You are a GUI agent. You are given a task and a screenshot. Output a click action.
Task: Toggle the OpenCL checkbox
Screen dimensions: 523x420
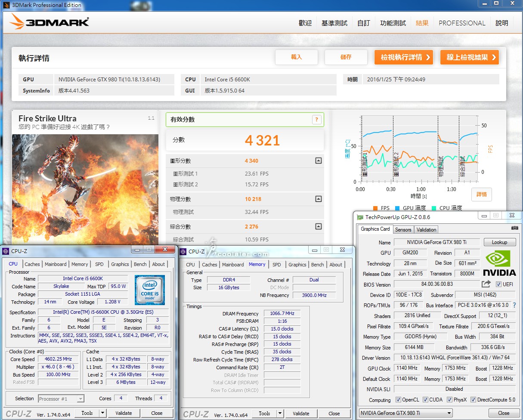pos(398,400)
